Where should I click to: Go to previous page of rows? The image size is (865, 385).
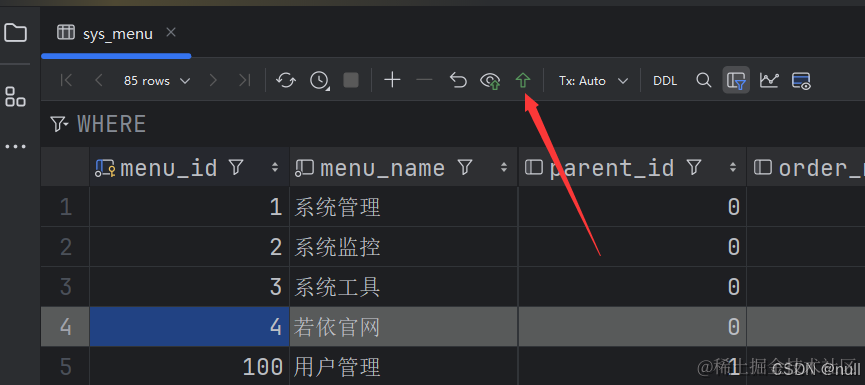pyautogui.click(x=99, y=81)
